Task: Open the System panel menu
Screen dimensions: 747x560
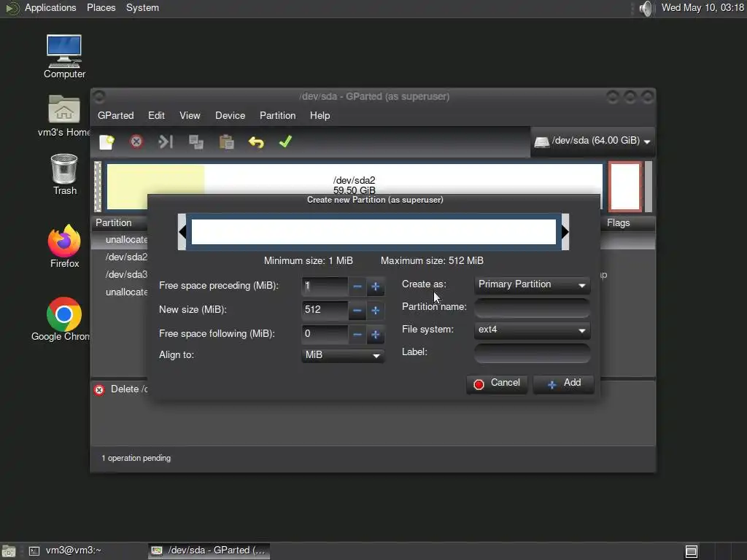Action: 142,8
